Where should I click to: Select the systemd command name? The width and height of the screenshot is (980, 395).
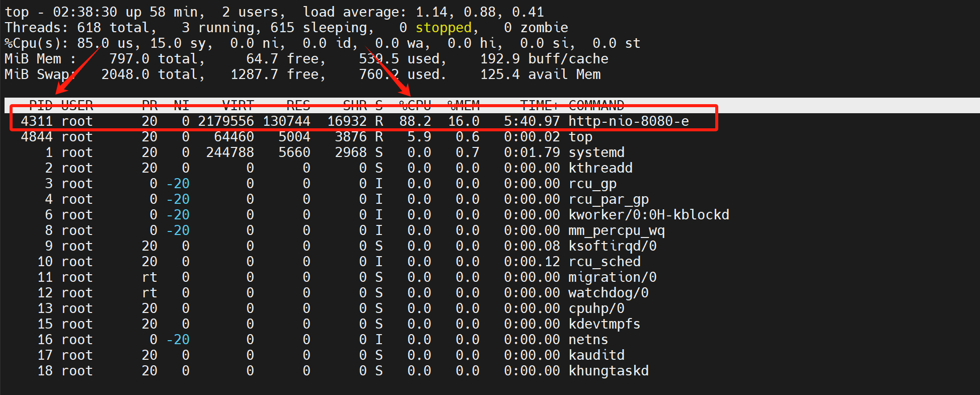click(596, 152)
